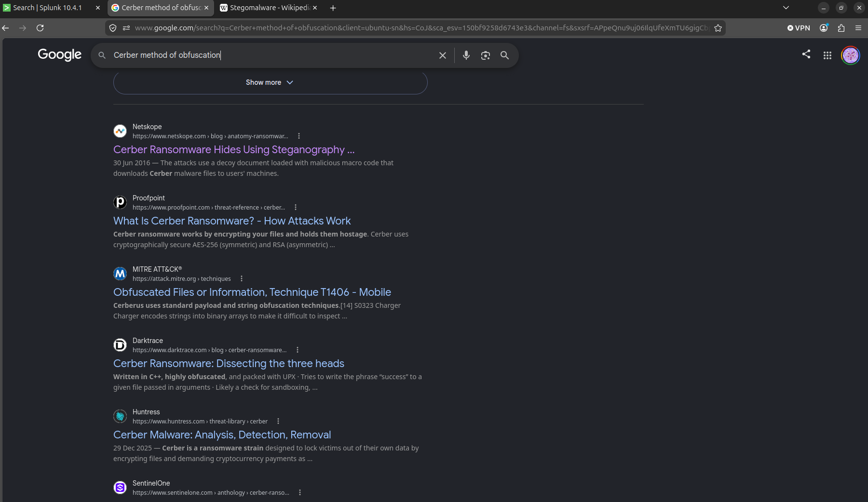Image resolution: width=868 pixels, height=502 pixels.
Task: Open Cerber Malware: Analysis, Detection, Removal link
Action: click(x=222, y=435)
